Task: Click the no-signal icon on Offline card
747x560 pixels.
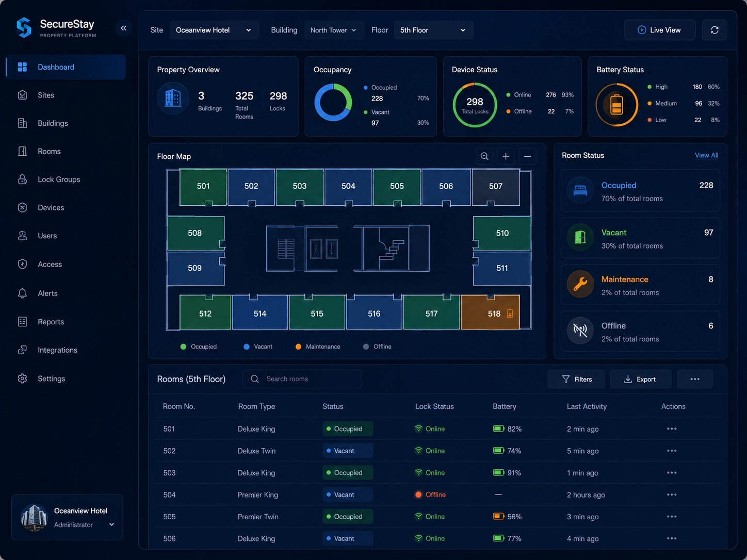Action: click(580, 331)
